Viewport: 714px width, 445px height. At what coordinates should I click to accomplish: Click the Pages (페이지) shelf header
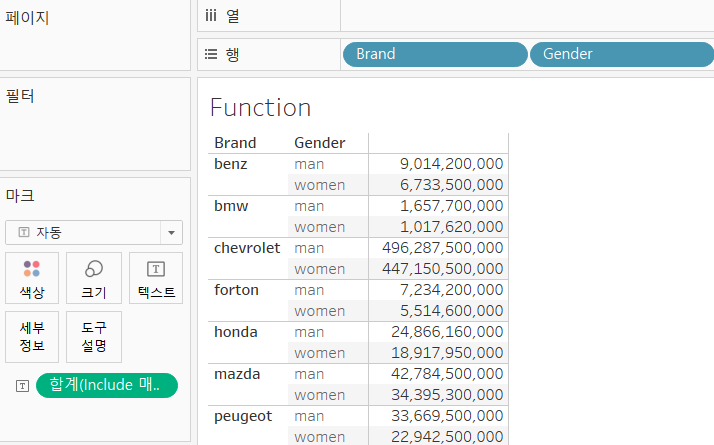pos(27,18)
